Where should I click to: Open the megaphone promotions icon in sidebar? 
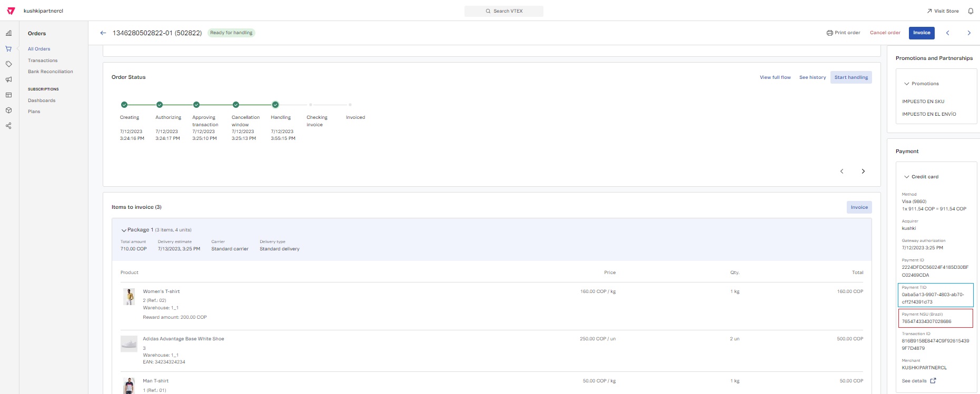(9, 79)
